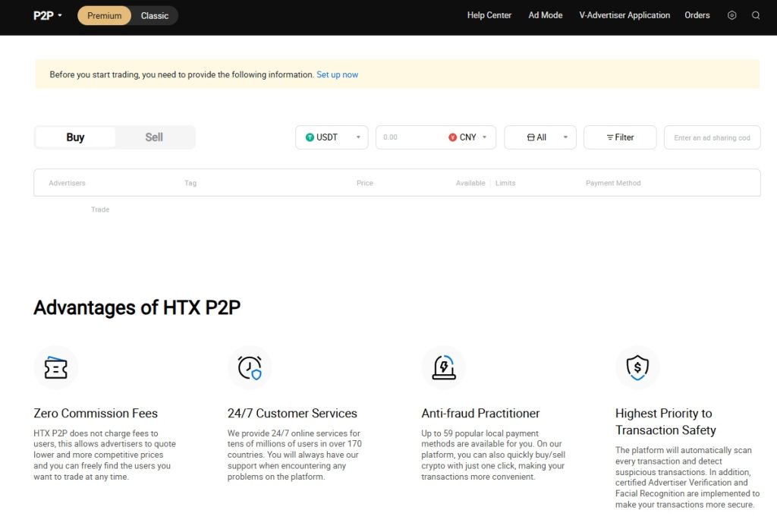Open the Filter options

click(619, 137)
